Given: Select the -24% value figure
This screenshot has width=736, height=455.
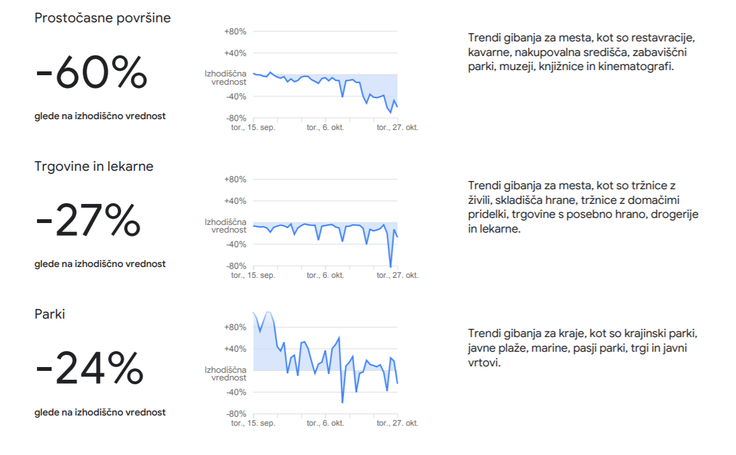Looking at the screenshot, I should [90, 368].
